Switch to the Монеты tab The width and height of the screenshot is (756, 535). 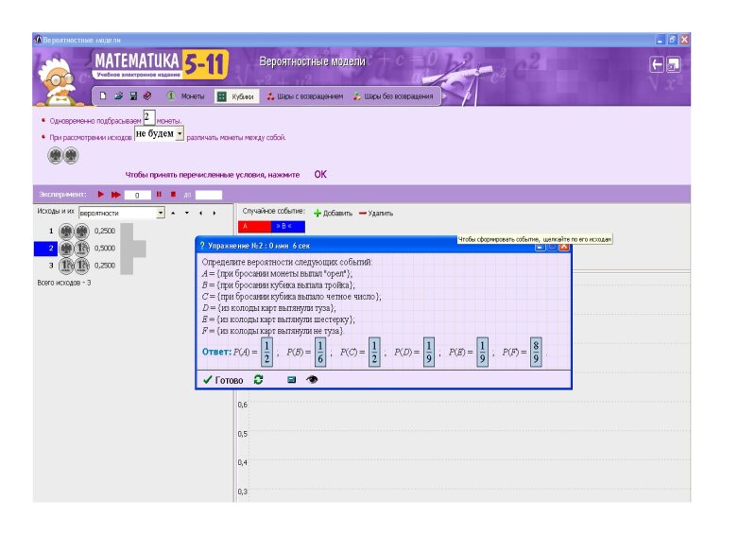pyautogui.click(x=186, y=96)
